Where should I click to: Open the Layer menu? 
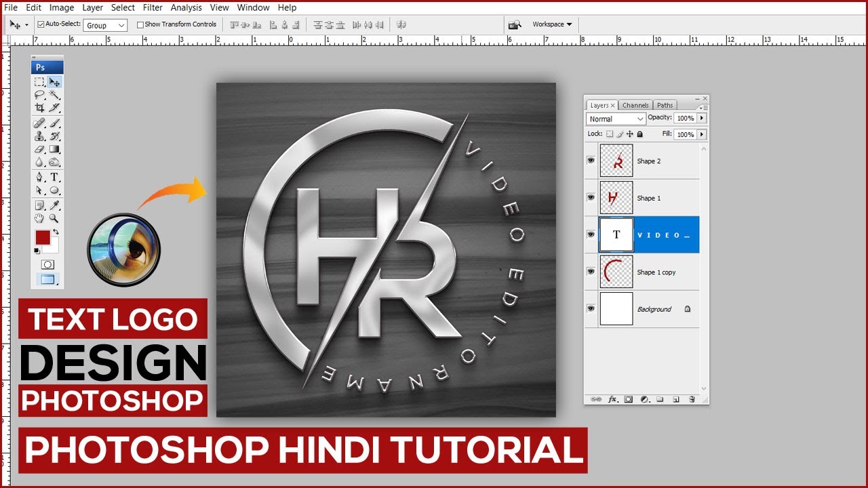pos(93,7)
